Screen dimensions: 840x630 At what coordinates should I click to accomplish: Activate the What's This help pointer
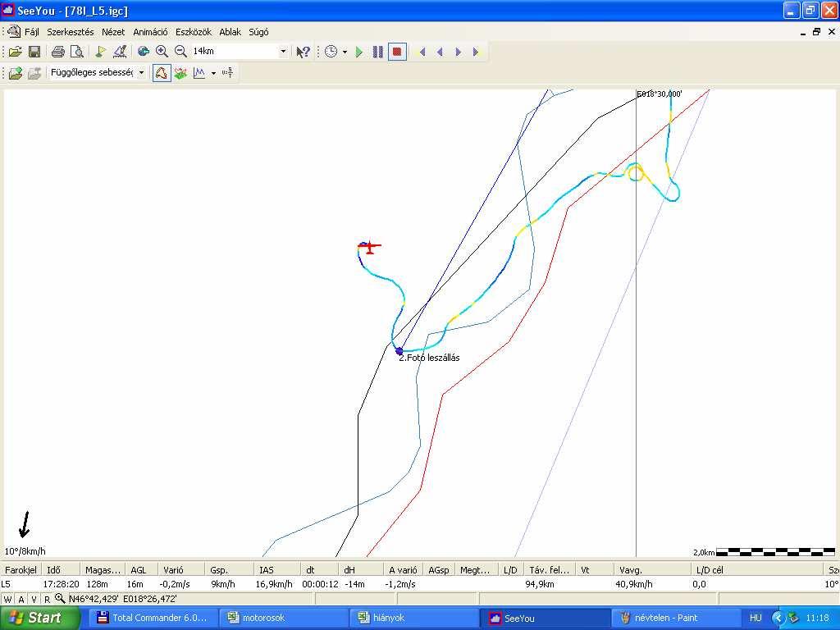(x=303, y=52)
